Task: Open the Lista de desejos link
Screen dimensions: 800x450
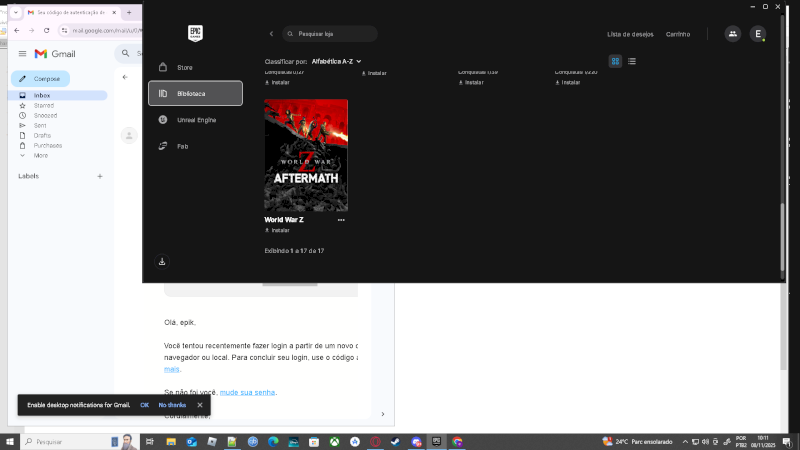Action: pyautogui.click(x=630, y=34)
